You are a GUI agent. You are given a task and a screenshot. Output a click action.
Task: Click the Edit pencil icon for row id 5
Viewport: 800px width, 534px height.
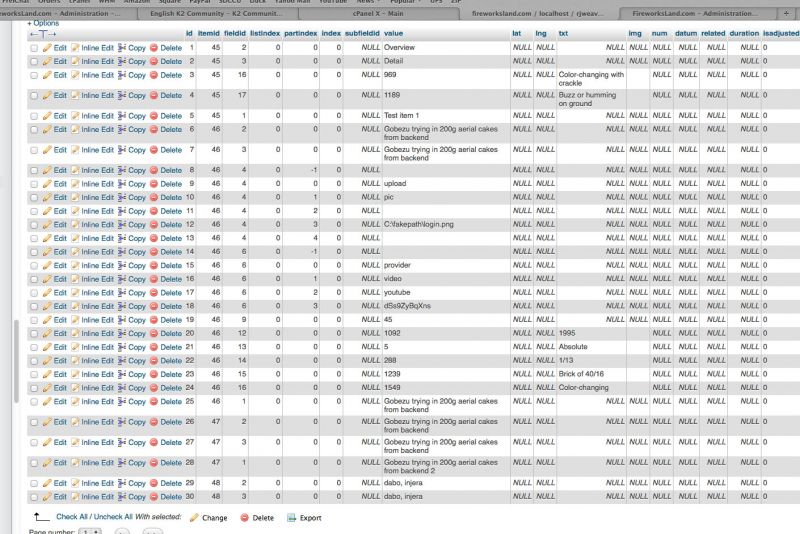point(47,116)
